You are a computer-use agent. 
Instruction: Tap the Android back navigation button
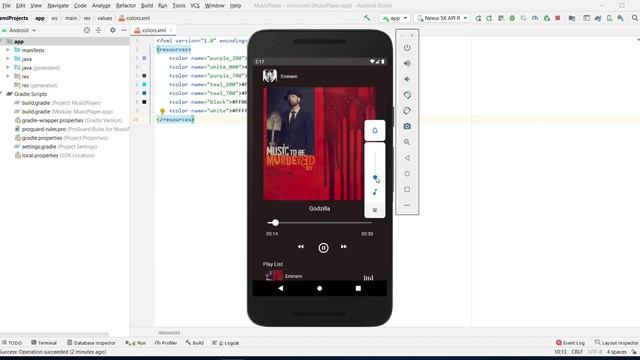tap(280, 288)
